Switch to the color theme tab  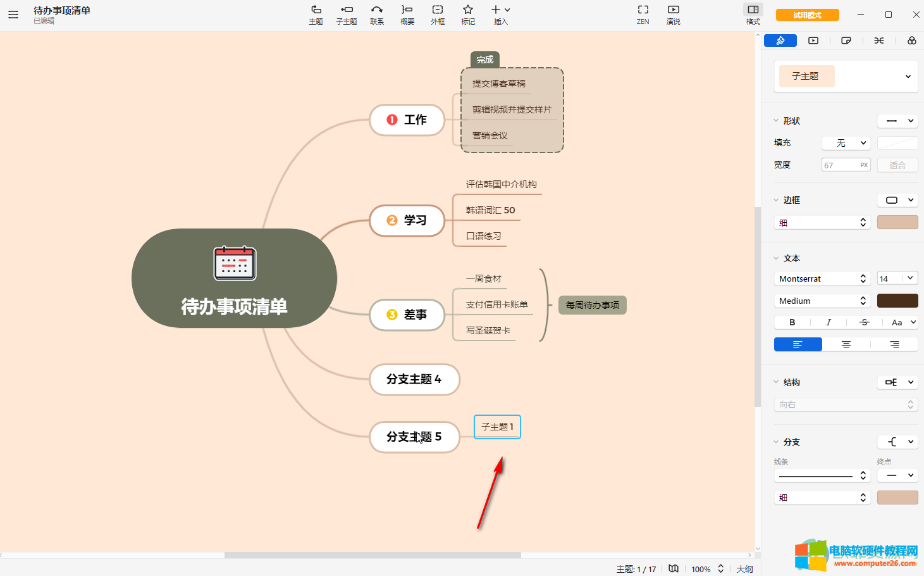tap(912, 41)
